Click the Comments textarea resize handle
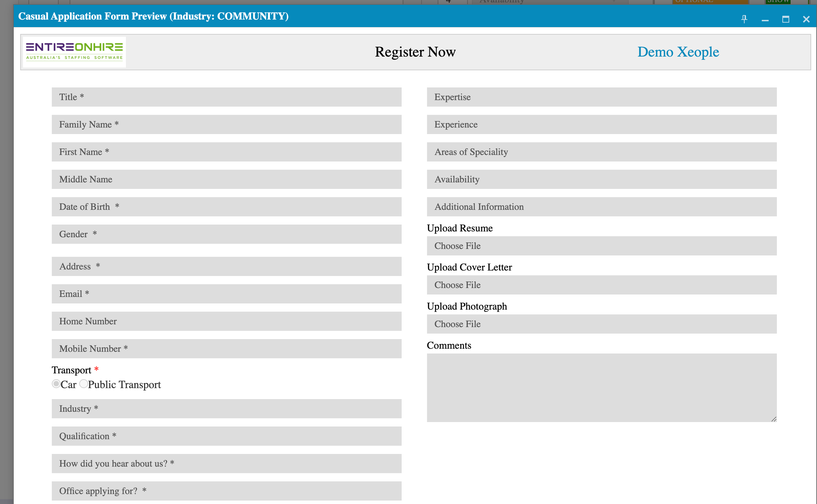Viewport: 817px width, 504px height. pyautogui.click(x=774, y=419)
